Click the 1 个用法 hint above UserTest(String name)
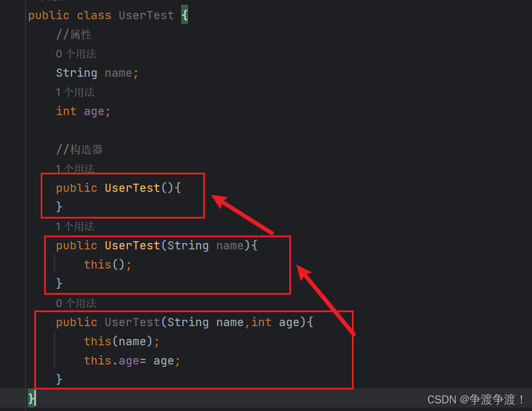532x411 pixels. tap(76, 226)
